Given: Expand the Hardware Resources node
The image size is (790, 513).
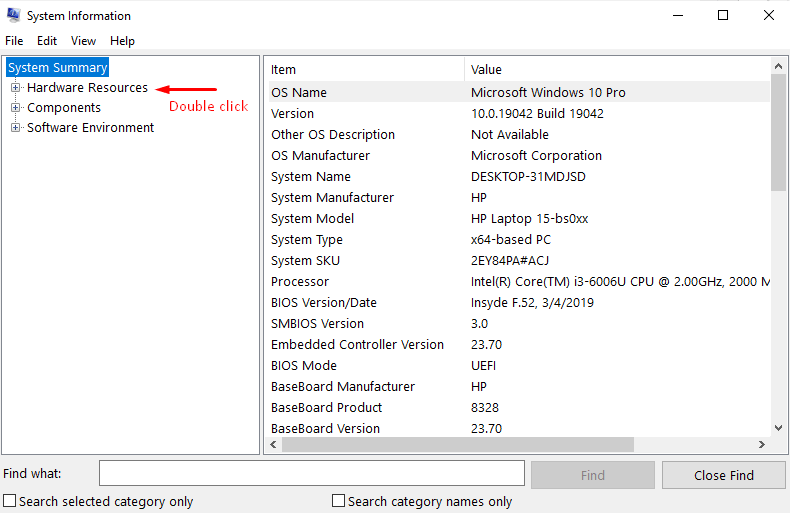Looking at the screenshot, I should tap(16, 88).
